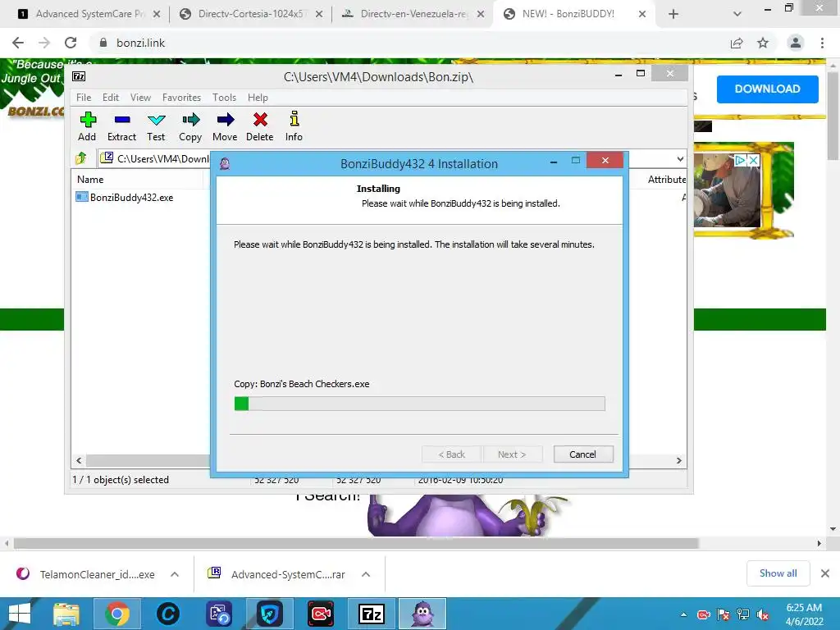
Task: Click the Info icon in 7-Zip toolbar
Action: coord(294,126)
